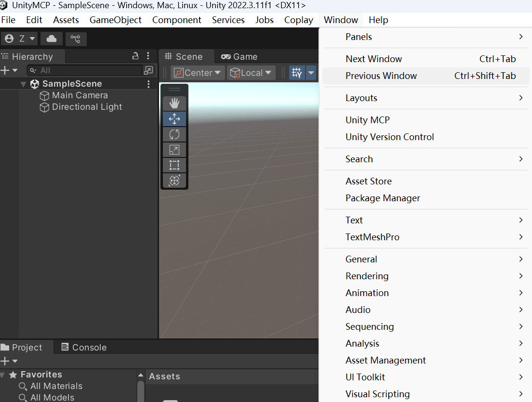Expand the Rendering submenu
This screenshot has height=402, width=532.
click(426, 276)
